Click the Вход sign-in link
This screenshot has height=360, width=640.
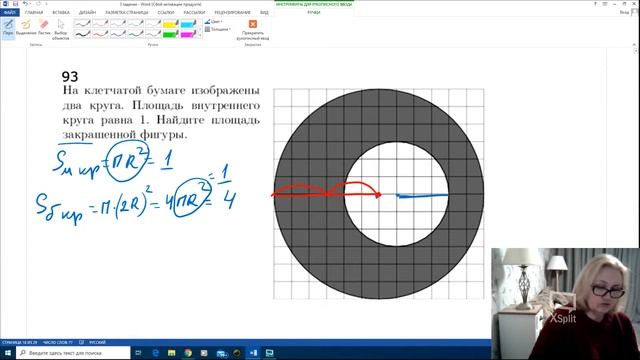pyautogui.click(x=624, y=13)
